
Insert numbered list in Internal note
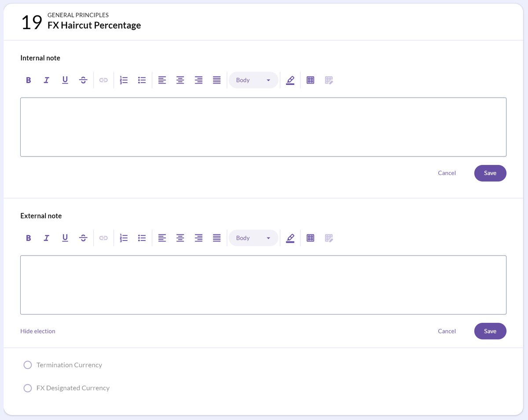pyautogui.click(x=124, y=80)
